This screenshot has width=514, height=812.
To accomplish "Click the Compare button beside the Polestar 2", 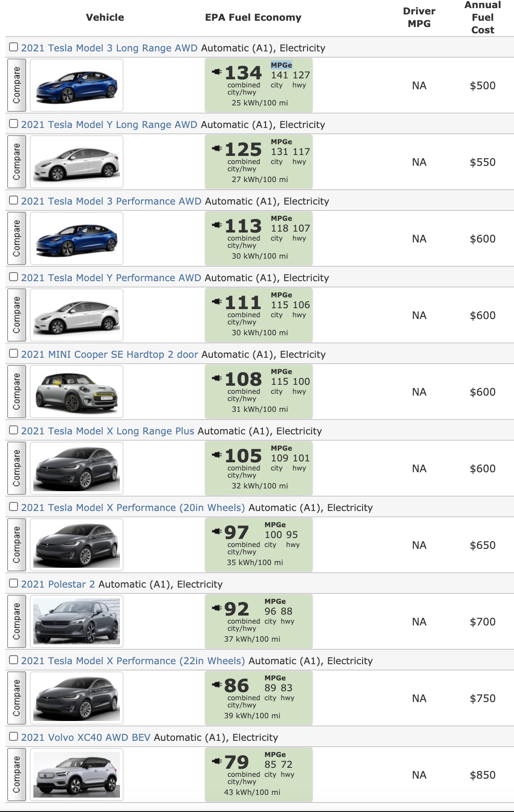I will tap(17, 621).
